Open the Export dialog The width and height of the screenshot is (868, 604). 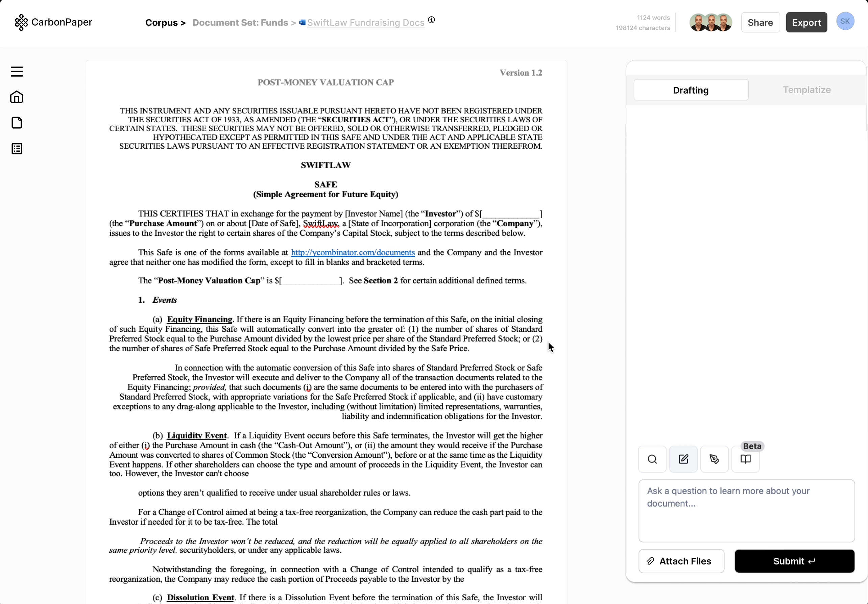(806, 22)
